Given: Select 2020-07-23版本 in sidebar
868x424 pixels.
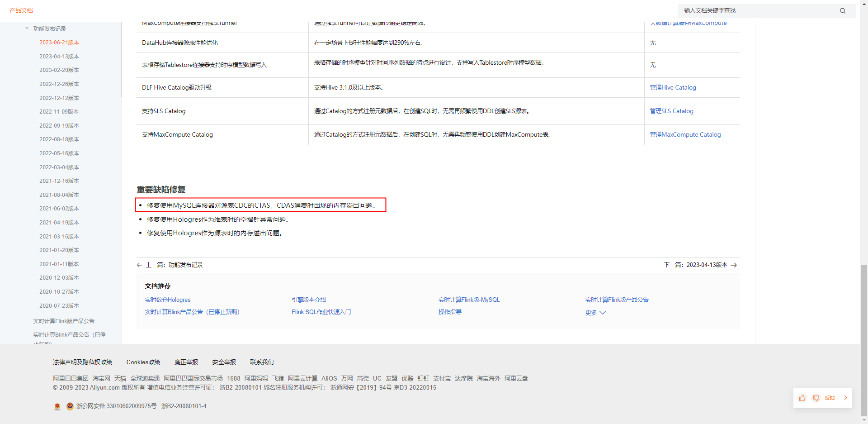Looking at the screenshot, I should pos(59,306).
